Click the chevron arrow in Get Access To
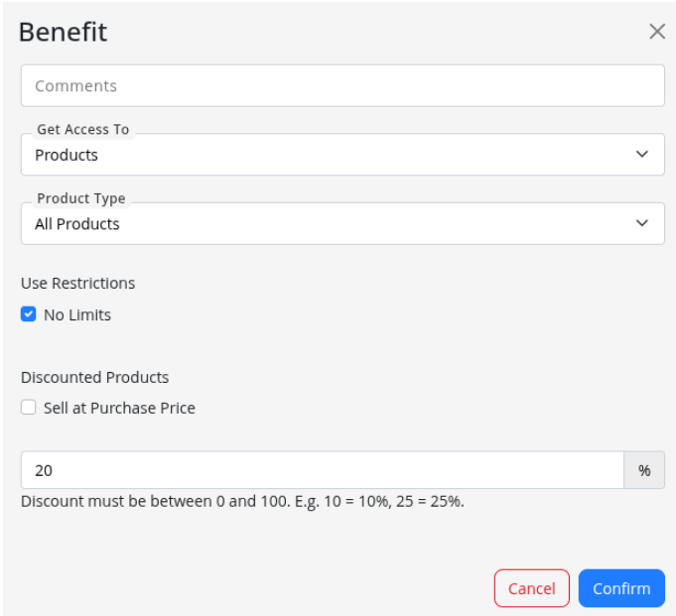Screen dimensions: 676x616 [642, 155]
